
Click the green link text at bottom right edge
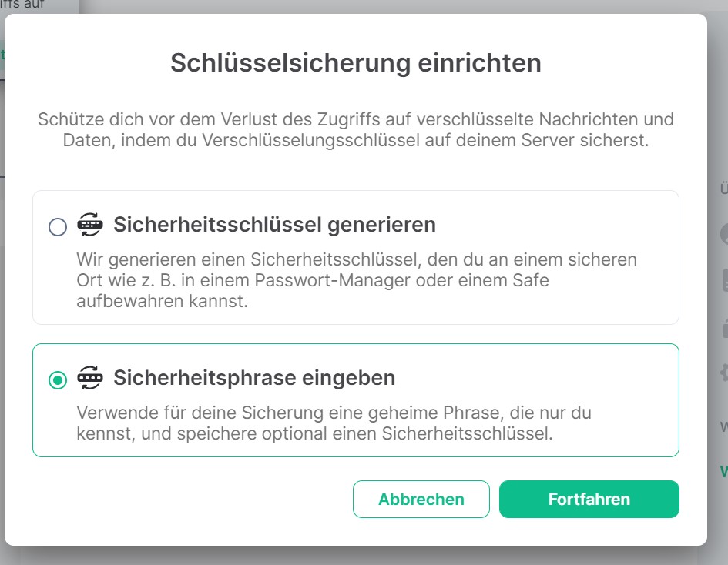click(x=723, y=470)
